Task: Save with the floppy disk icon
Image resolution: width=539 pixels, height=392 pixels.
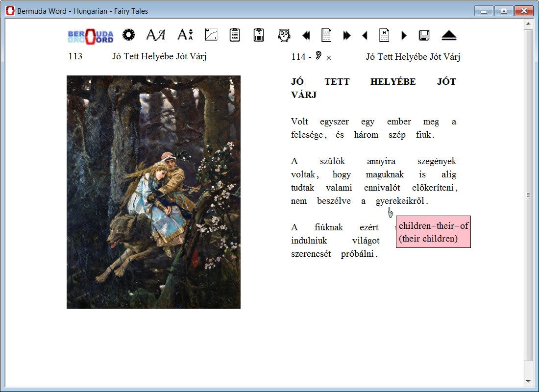Action: click(424, 35)
